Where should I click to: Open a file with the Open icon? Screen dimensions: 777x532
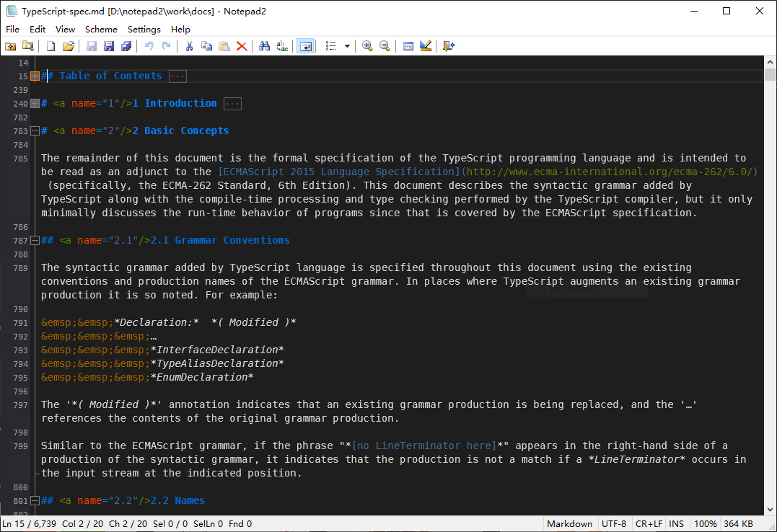[68, 45]
